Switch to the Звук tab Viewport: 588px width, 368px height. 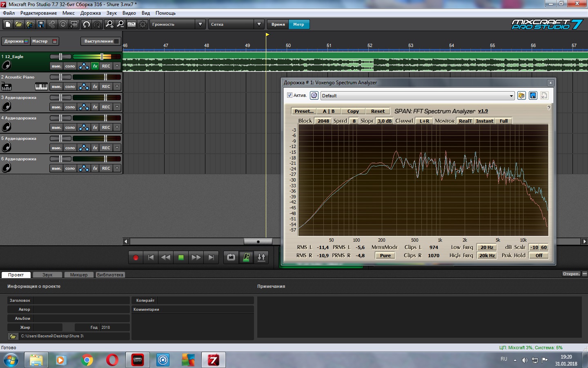point(47,275)
